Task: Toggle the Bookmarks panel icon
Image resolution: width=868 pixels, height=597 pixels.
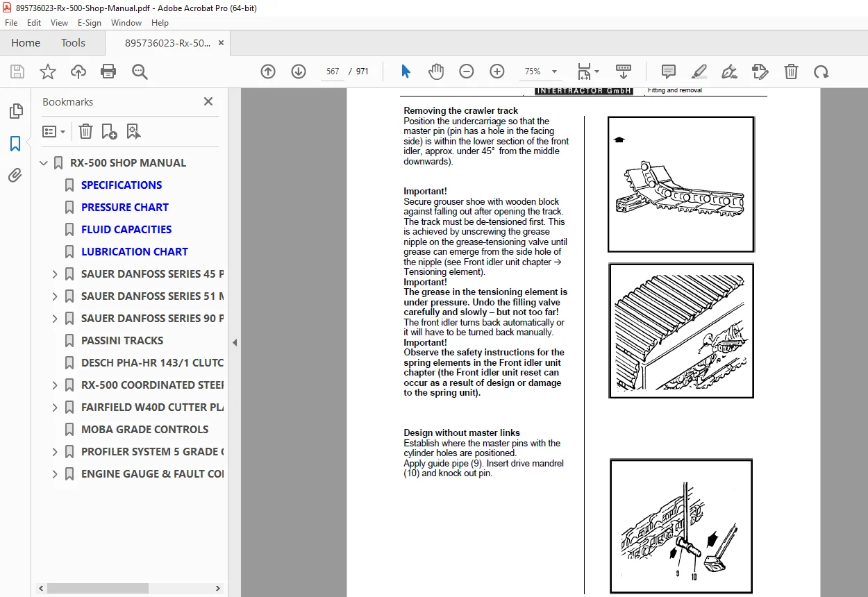Action: coord(15,144)
